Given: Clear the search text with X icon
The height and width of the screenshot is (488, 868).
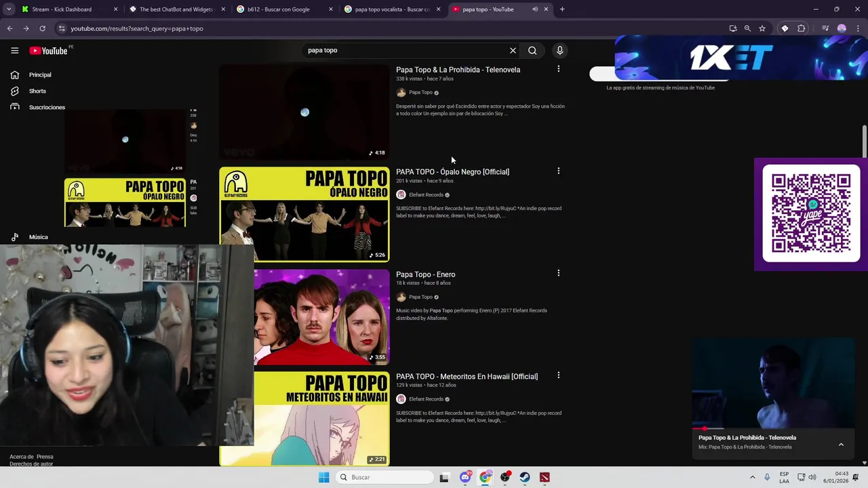Looking at the screenshot, I should [x=513, y=50].
